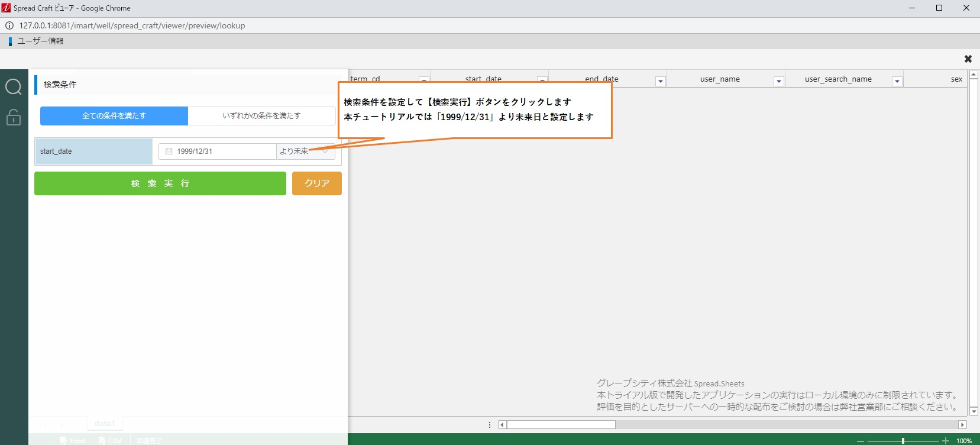Select いずれかの条件を満たす option
980x445 pixels.
click(261, 116)
